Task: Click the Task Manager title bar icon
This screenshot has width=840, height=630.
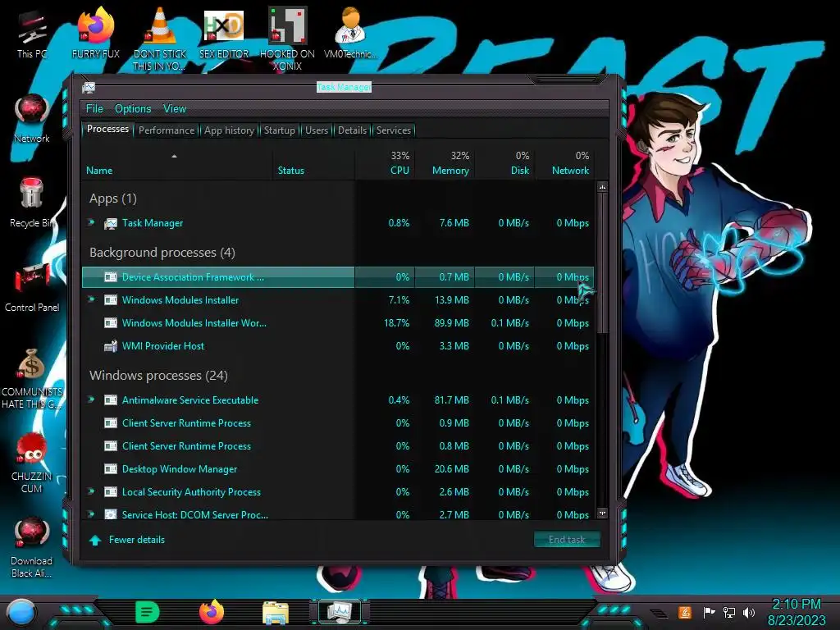Action: coord(89,87)
